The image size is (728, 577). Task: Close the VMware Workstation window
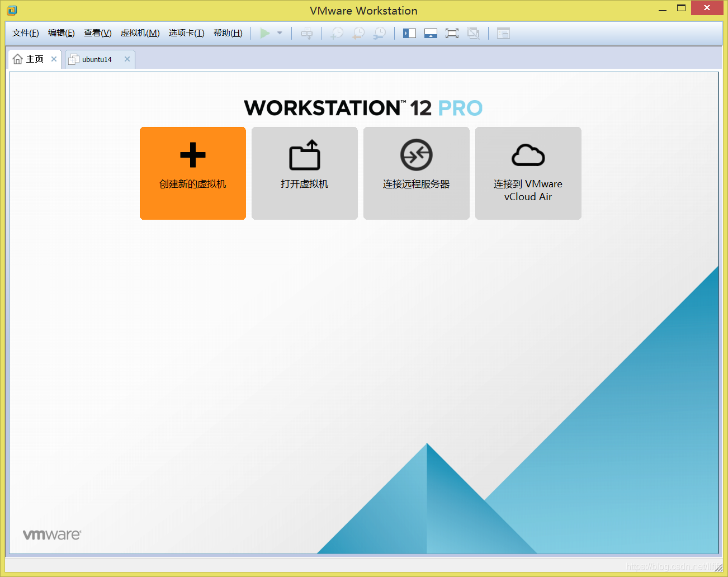click(707, 8)
